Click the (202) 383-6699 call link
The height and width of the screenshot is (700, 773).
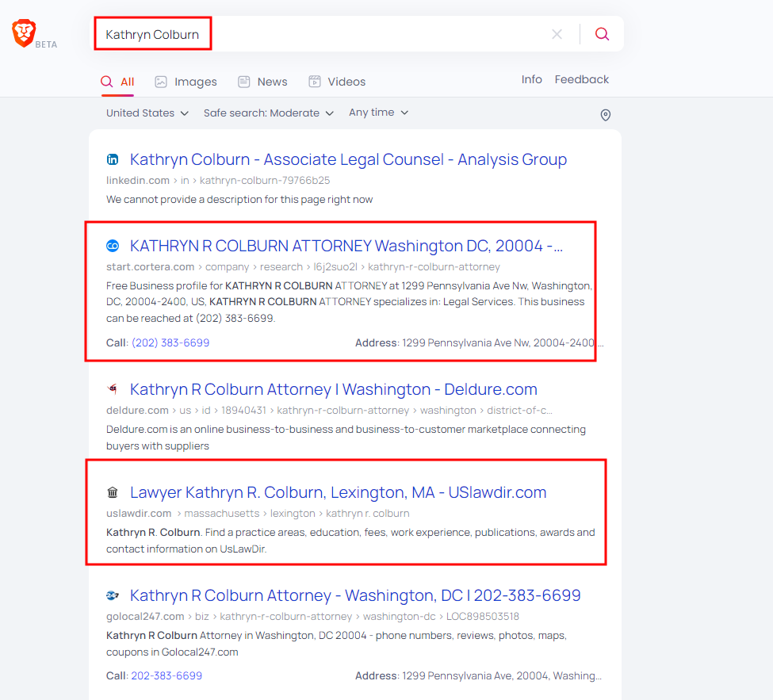point(170,342)
